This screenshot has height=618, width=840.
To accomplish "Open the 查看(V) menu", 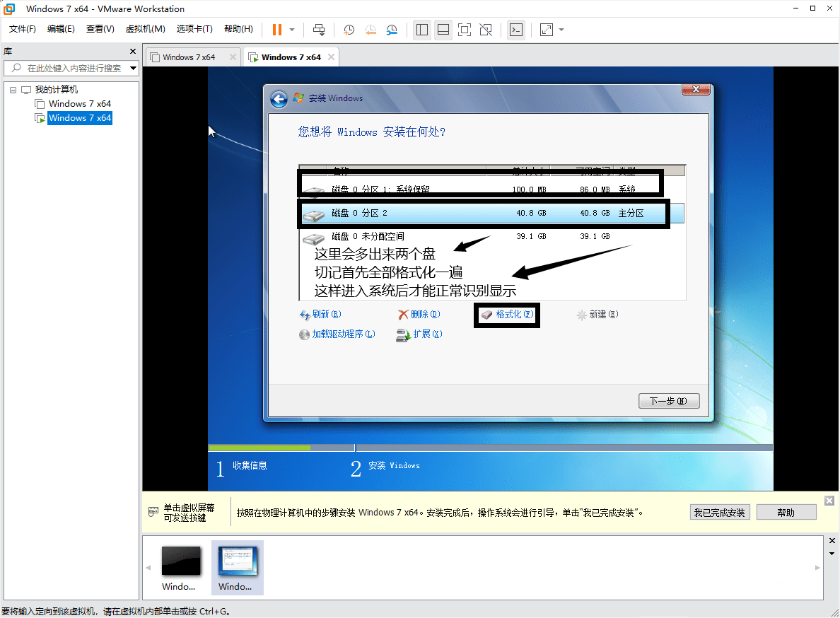I will 100,29.
